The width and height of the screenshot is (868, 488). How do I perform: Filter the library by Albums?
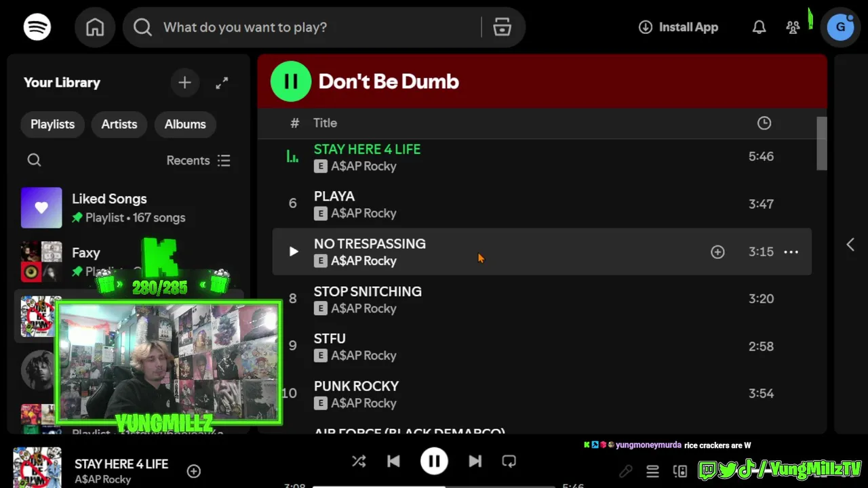[x=185, y=124]
